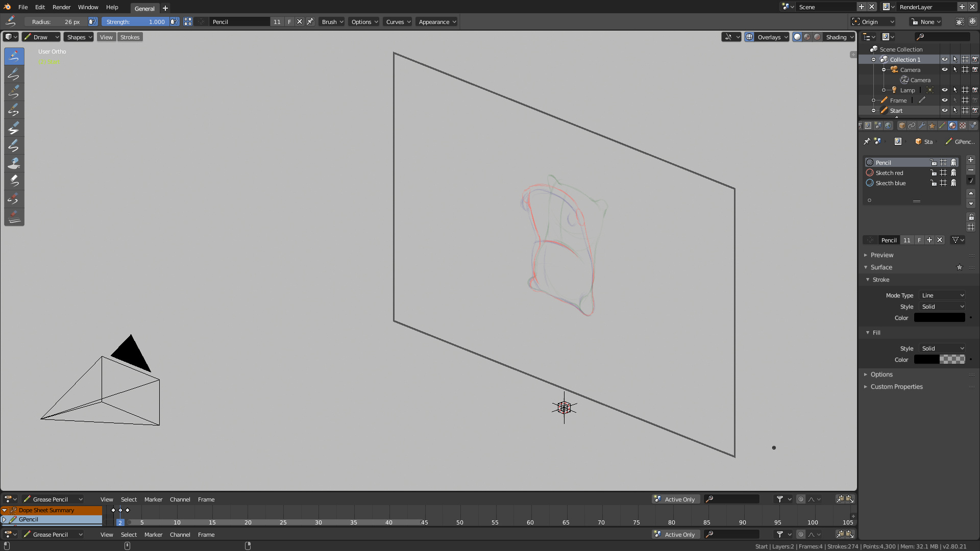This screenshot has height=551, width=980.
Task: Open the Texture Properties tab (checker icon)
Action: click(962, 126)
